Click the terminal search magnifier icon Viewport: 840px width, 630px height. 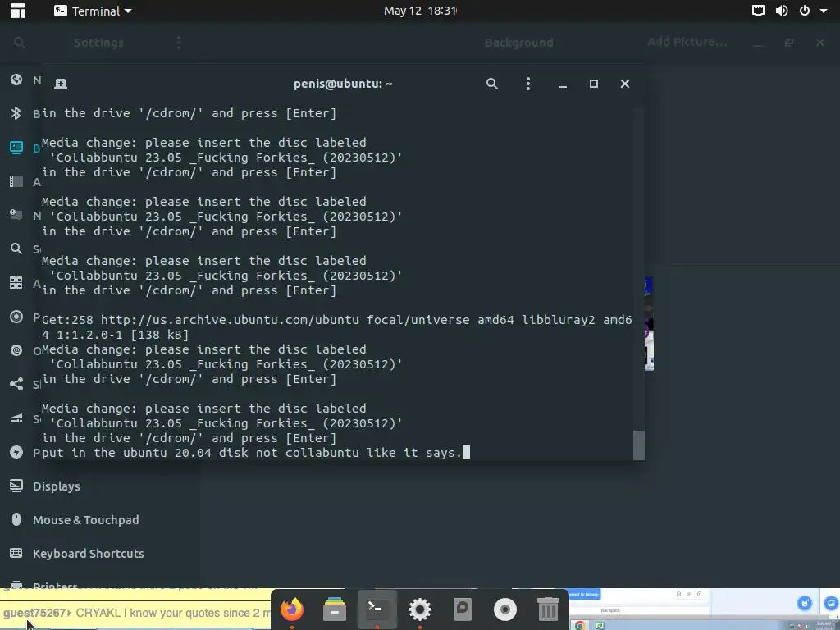pyautogui.click(x=492, y=84)
